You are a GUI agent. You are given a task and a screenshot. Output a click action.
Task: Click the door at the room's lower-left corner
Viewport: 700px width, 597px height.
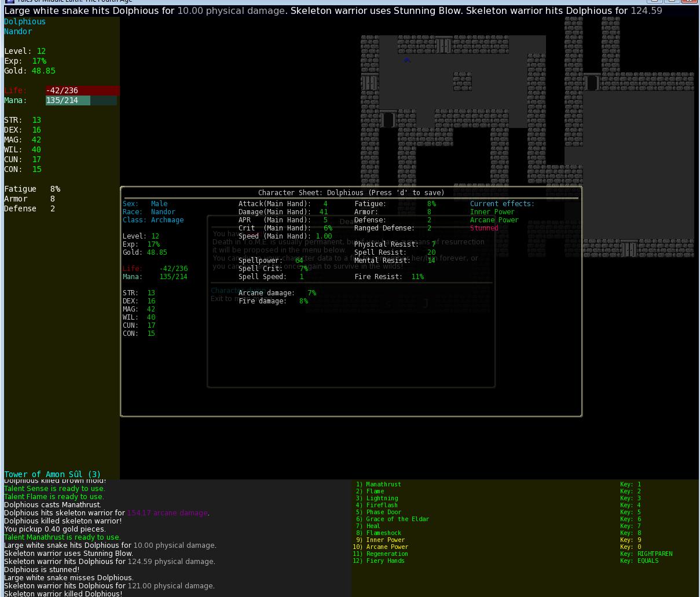(x=389, y=119)
